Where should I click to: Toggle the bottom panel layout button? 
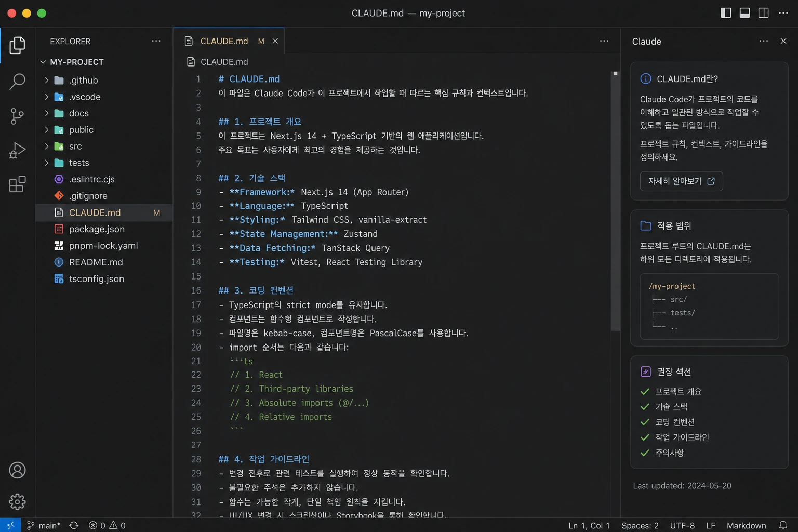[744, 13]
